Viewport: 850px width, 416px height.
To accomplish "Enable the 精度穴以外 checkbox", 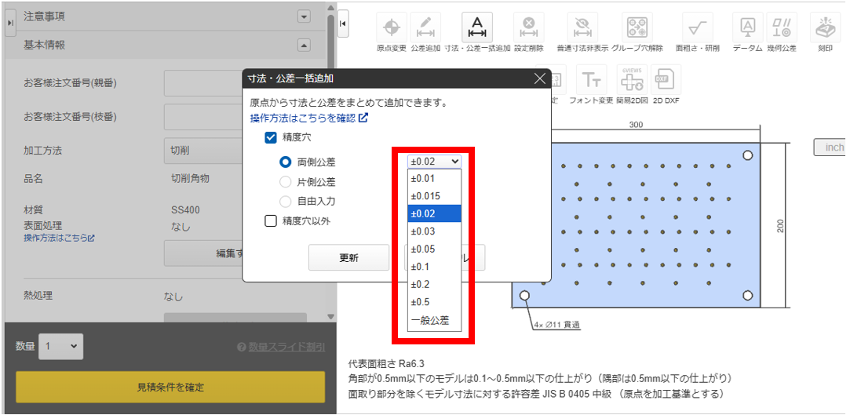I will (271, 221).
